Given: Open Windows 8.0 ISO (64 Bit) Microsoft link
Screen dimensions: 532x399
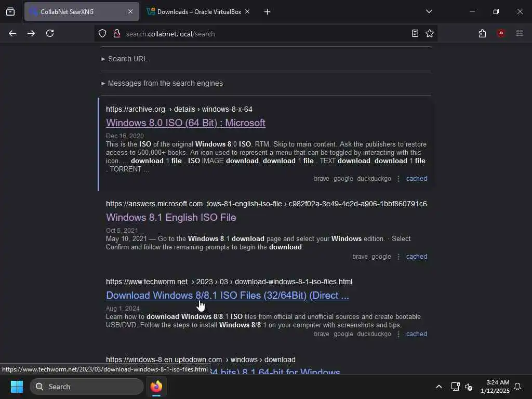Looking at the screenshot, I should (185, 123).
